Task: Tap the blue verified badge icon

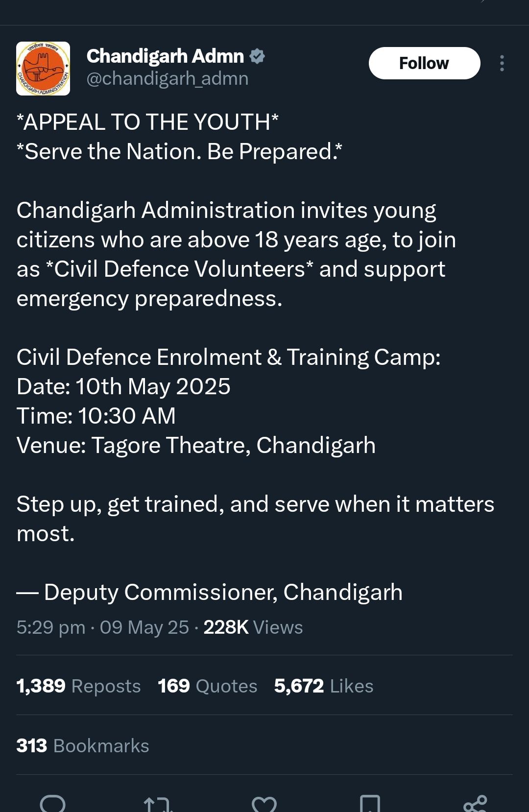Action: (257, 56)
